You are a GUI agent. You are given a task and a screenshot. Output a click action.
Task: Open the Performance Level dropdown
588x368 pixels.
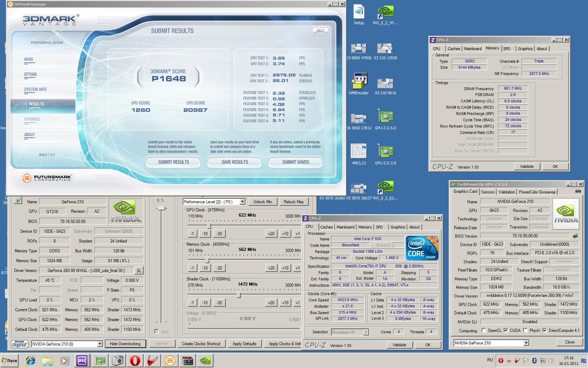(242, 202)
